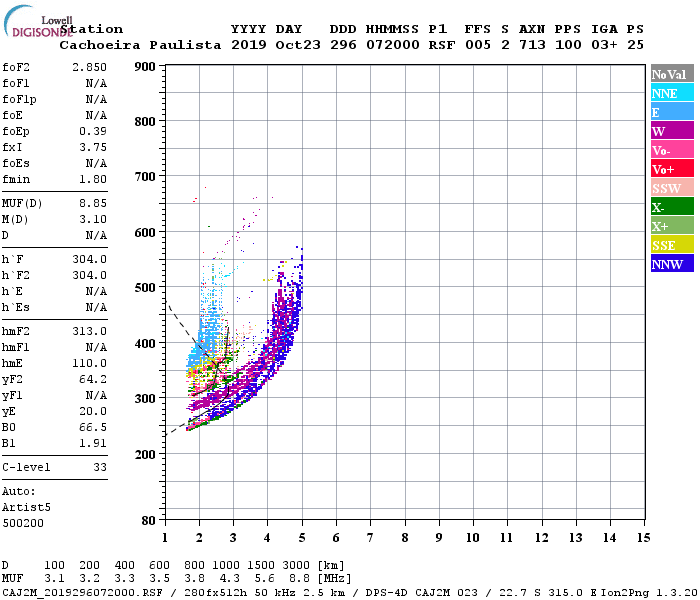700x600 pixels.
Task: Click the X+ light green legend swatch
Action: [672, 226]
